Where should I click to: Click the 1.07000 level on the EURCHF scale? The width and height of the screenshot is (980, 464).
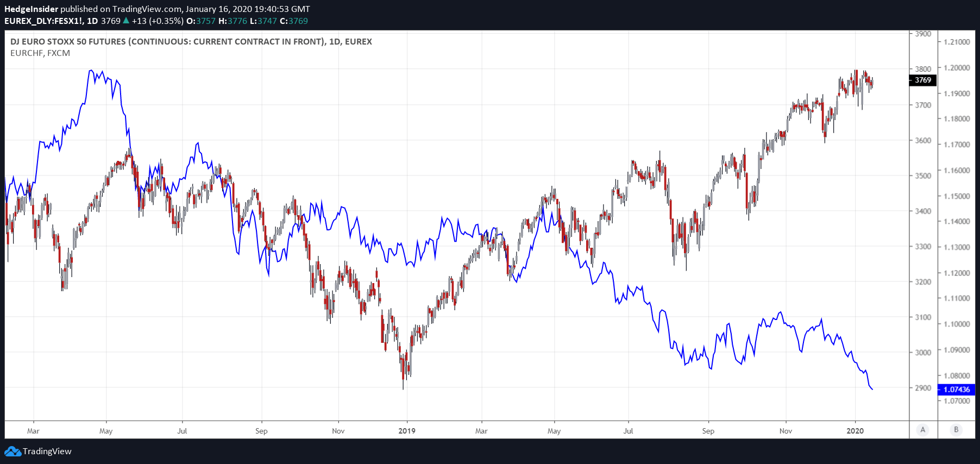957,401
